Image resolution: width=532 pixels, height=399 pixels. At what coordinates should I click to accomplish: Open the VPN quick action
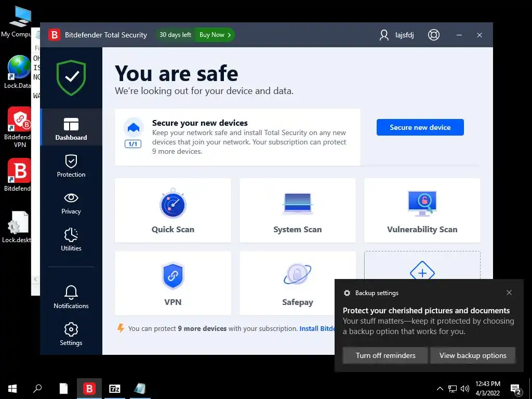tap(173, 283)
